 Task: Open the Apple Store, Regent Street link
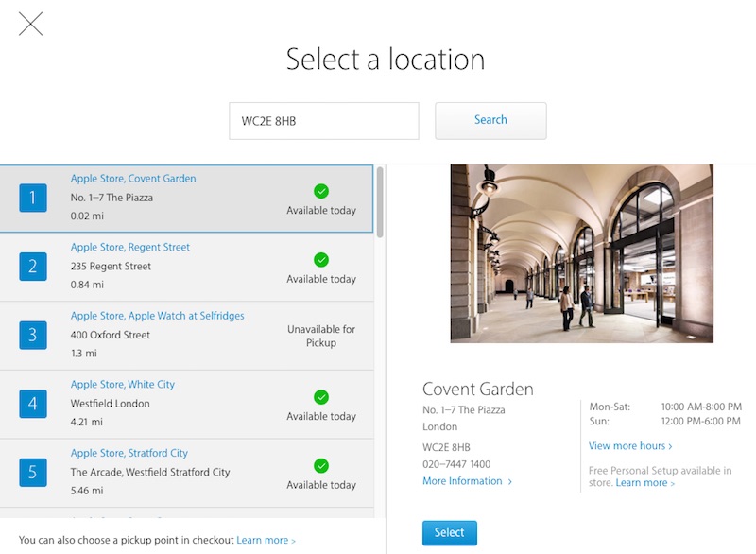[x=130, y=247]
